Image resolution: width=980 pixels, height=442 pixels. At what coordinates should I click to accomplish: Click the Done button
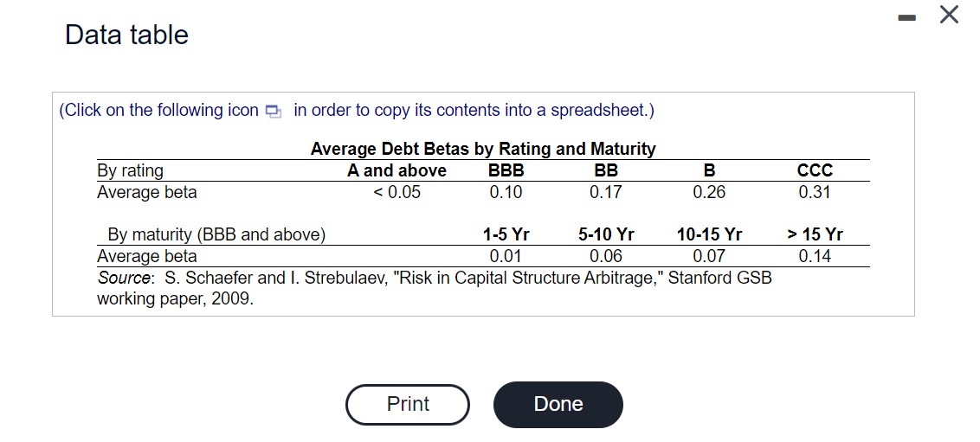tap(558, 404)
